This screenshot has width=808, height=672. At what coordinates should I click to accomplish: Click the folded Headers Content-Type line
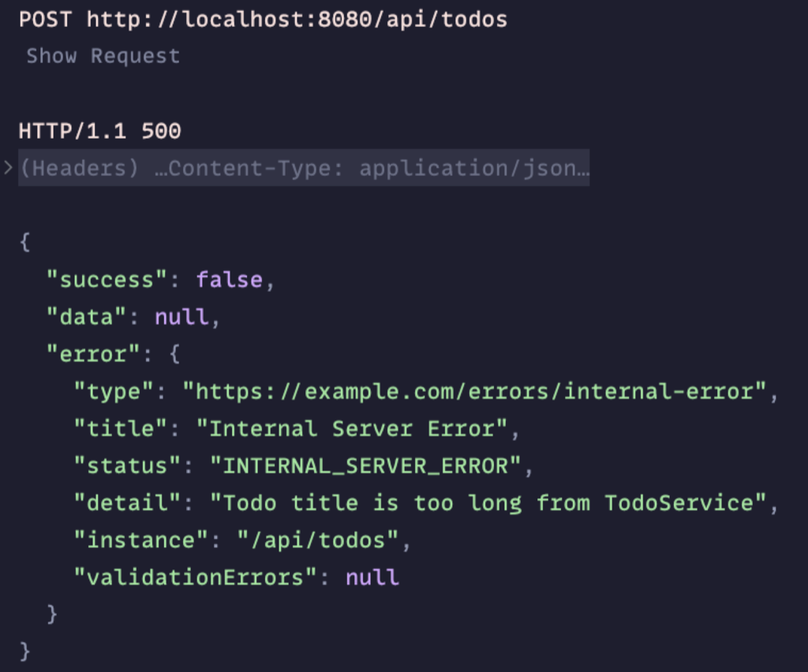304,168
